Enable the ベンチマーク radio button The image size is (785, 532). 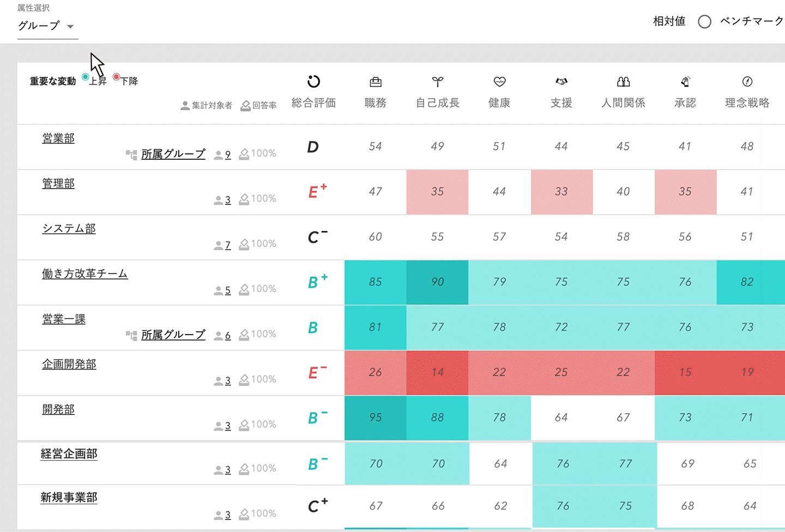point(705,21)
